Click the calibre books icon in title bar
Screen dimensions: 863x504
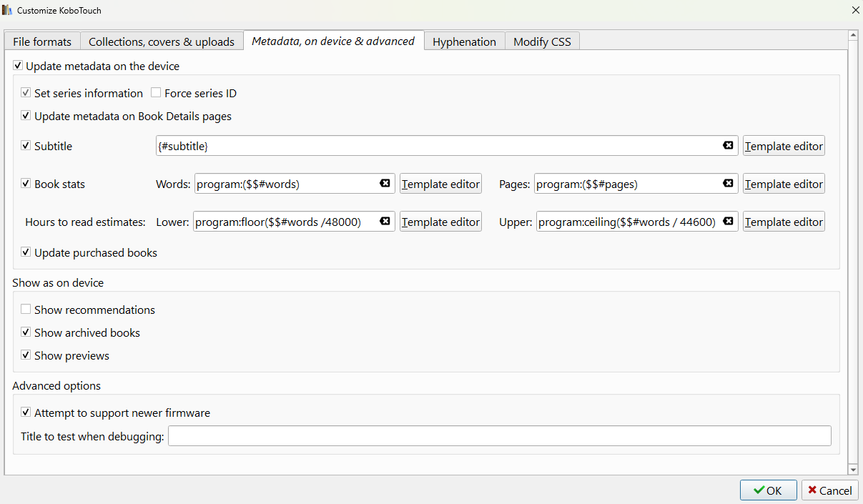click(x=7, y=10)
